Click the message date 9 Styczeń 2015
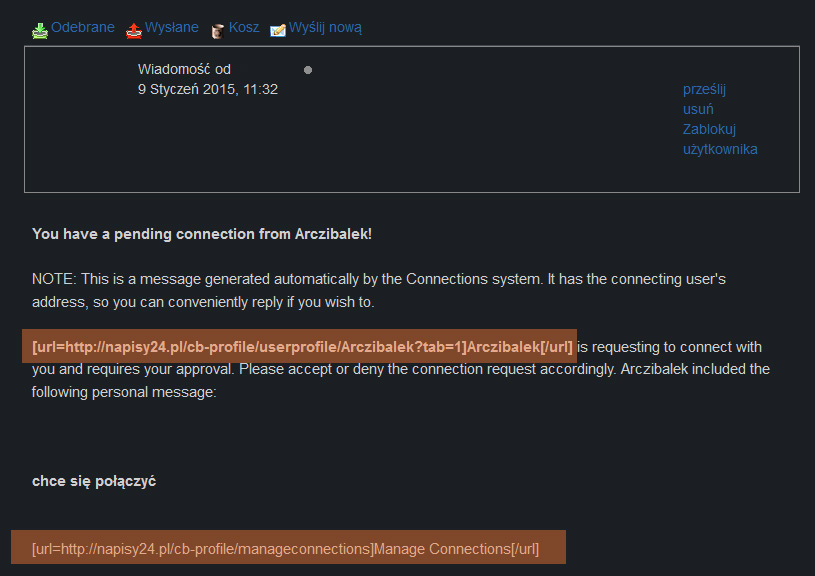This screenshot has height=576, width=815. [x=208, y=89]
